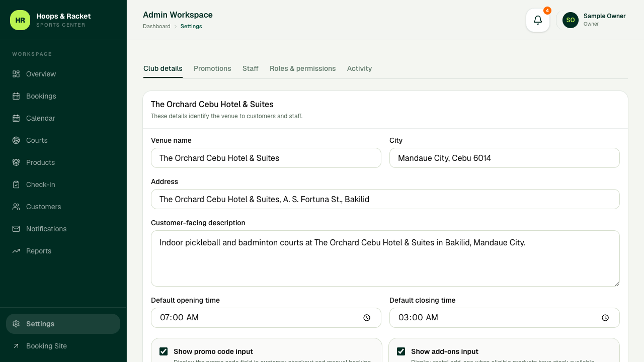Click the Bookings calendar icon
This screenshot has width=644, height=362.
click(16, 96)
